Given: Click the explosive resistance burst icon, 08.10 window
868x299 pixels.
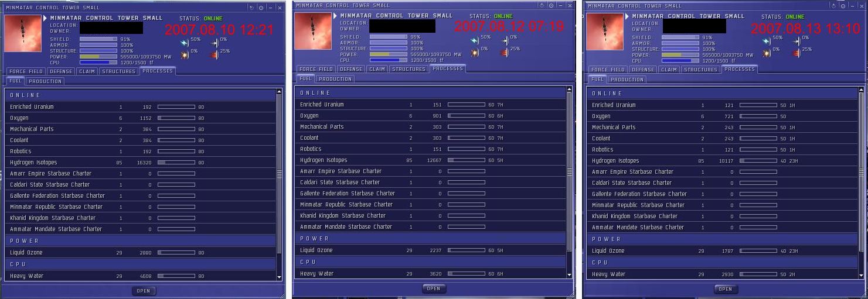Looking at the screenshot, I should coord(184,54).
